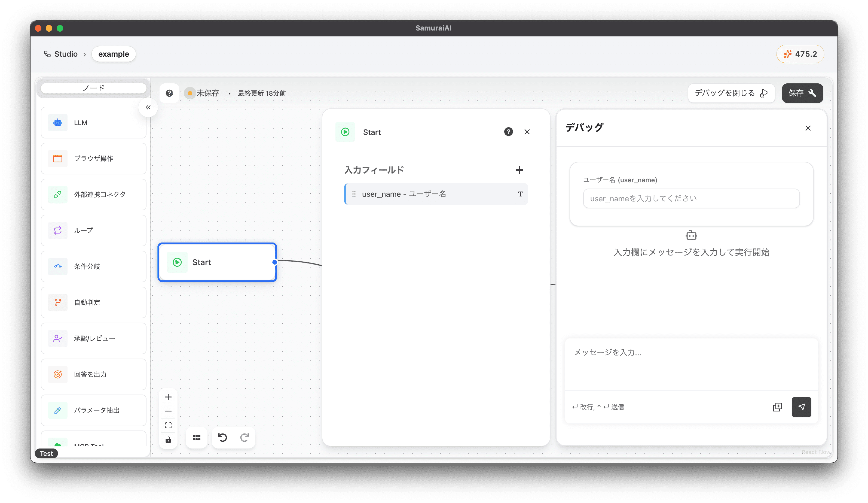Collapse the node sidebar with double chevron
Viewport: 868px width, 503px height.
point(148,108)
